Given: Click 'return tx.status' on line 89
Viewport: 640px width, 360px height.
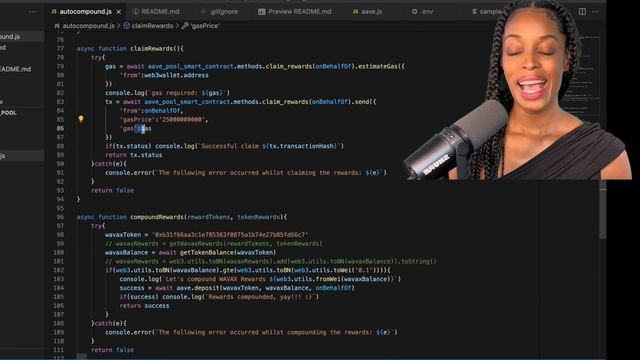Looking at the screenshot, I should (x=133, y=155).
